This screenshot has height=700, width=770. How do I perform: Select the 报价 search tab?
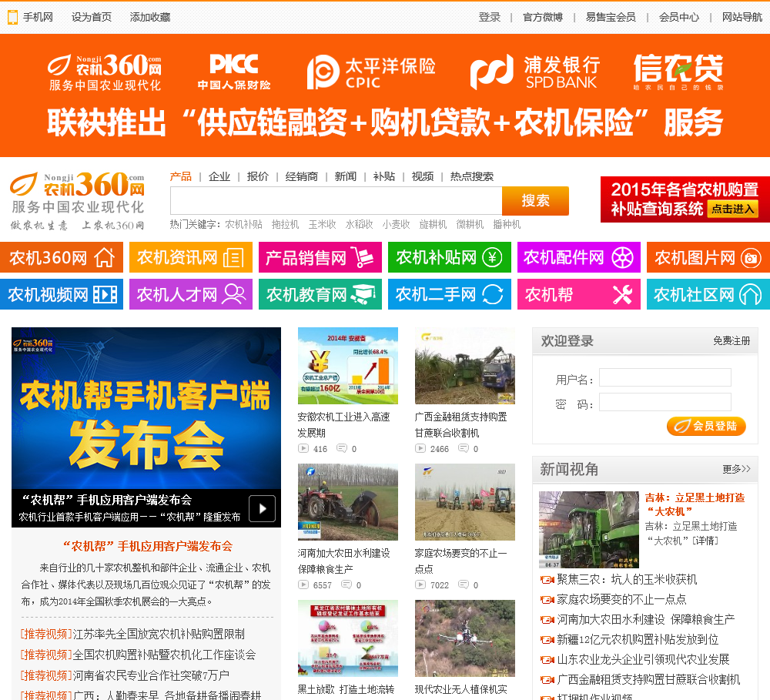[x=258, y=176]
